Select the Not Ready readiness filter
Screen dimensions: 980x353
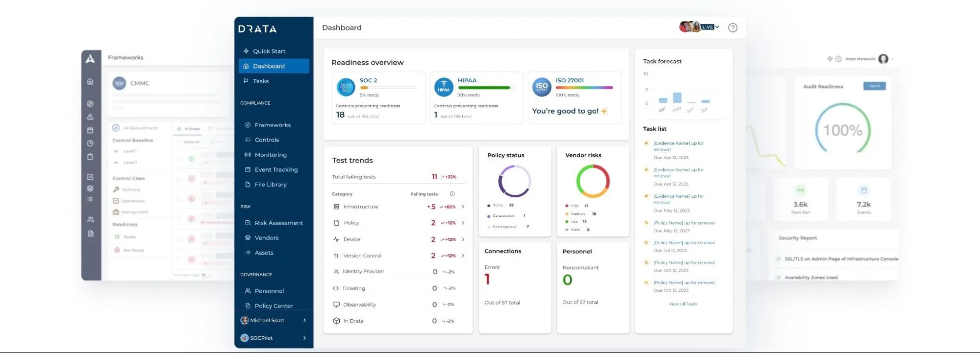[x=129, y=250]
